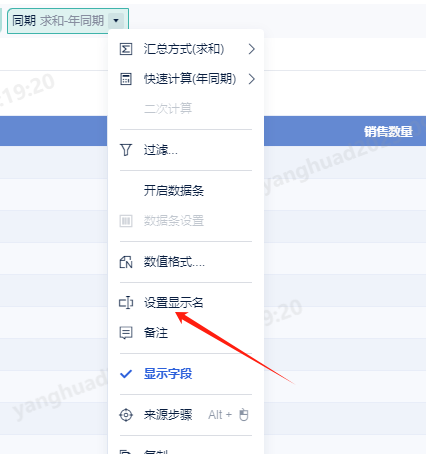This screenshot has width=426, height=454.
Task: Click the mouse icon after Alt +
Action: [244, 415]
